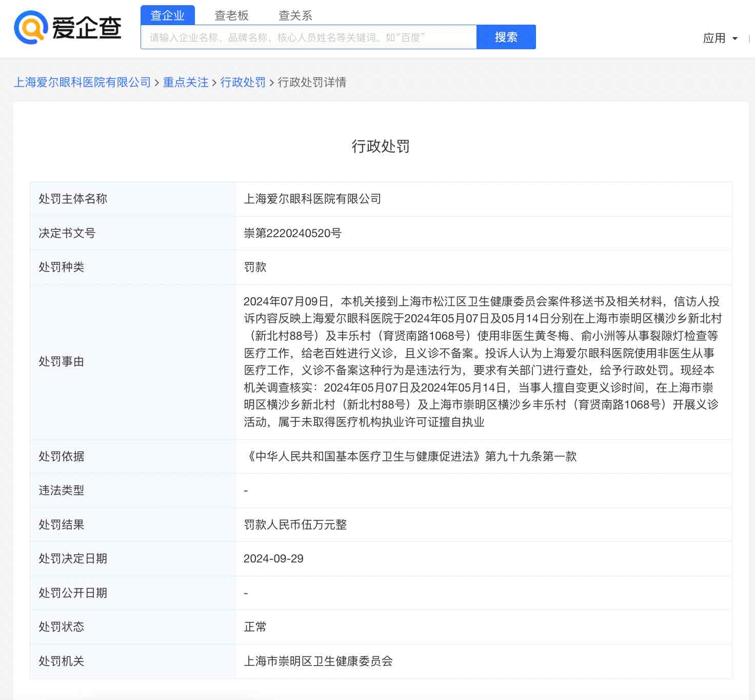Click the 决定书文号 label cell
This screenshot has width=755, height=700.
click(133, 233)
